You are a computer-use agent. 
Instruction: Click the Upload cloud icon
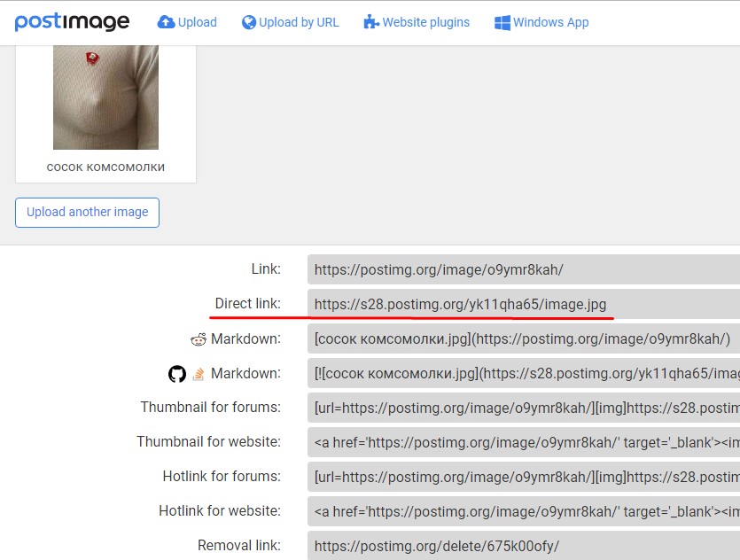pyautogui.click(x=166, y=22)
